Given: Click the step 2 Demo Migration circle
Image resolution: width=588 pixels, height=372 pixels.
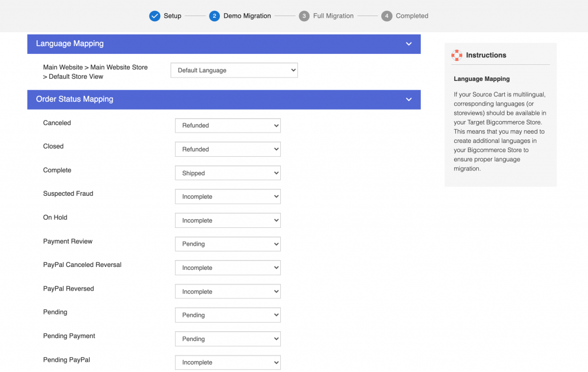Looking at the screenshot, I should click(214, 16).
